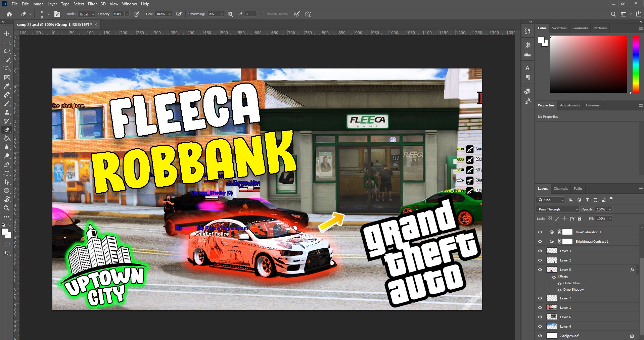Screen dimensions: 644x340
Task: Switch to the Swatches tab
Action: 559,28
